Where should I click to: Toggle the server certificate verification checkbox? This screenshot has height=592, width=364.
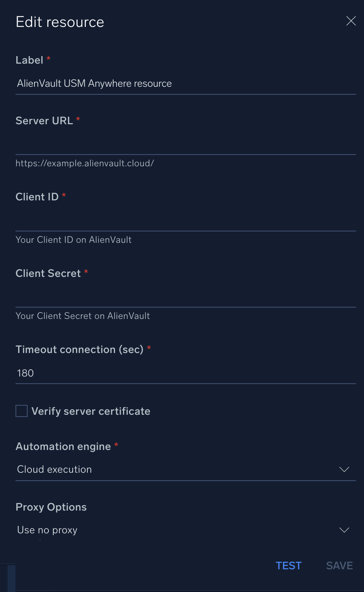22,411
